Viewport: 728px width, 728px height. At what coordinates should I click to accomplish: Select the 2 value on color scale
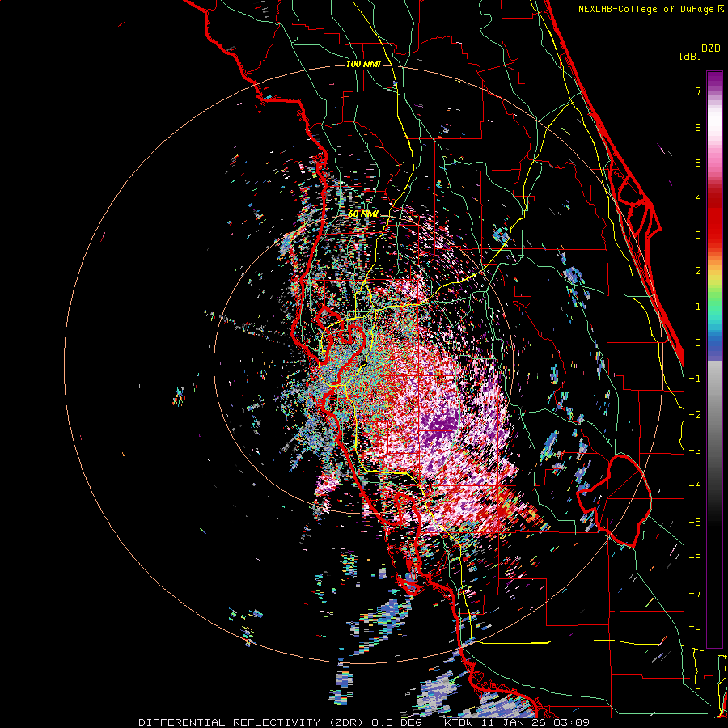(x=698, y=271)
